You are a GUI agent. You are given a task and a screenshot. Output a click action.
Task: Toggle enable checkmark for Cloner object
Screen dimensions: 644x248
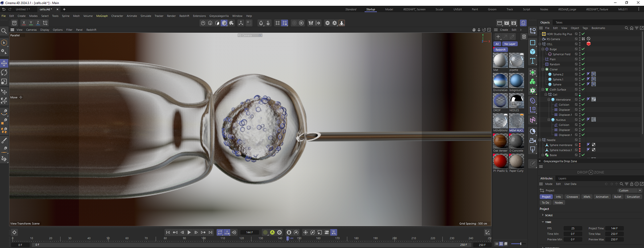pos(583,69)
